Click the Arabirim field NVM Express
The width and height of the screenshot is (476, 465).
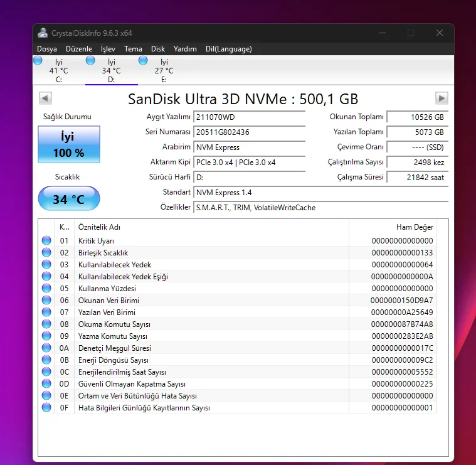[249, 147]
